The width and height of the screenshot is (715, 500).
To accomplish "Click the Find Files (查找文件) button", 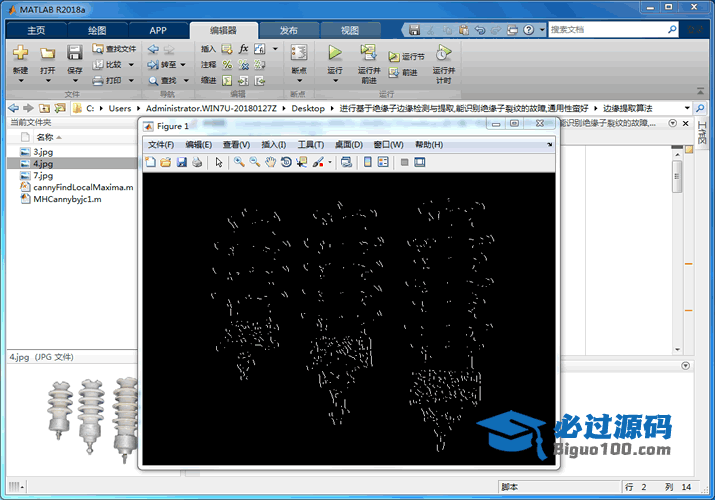I will [114, 48].
